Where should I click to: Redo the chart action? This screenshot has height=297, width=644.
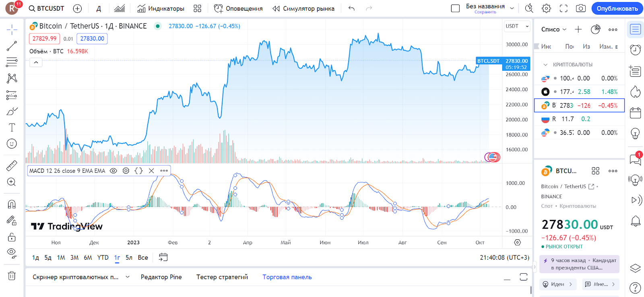click(x=369, y=8)
